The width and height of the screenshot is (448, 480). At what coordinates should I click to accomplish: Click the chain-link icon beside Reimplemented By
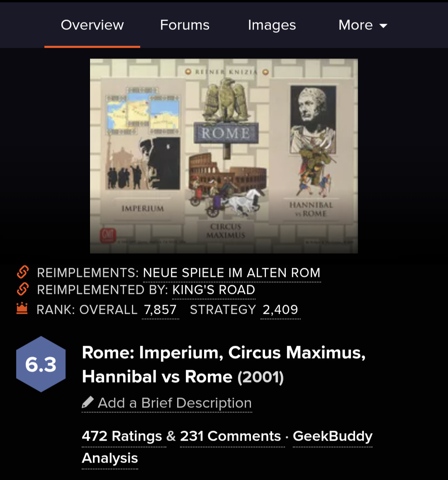coord(23,289)
